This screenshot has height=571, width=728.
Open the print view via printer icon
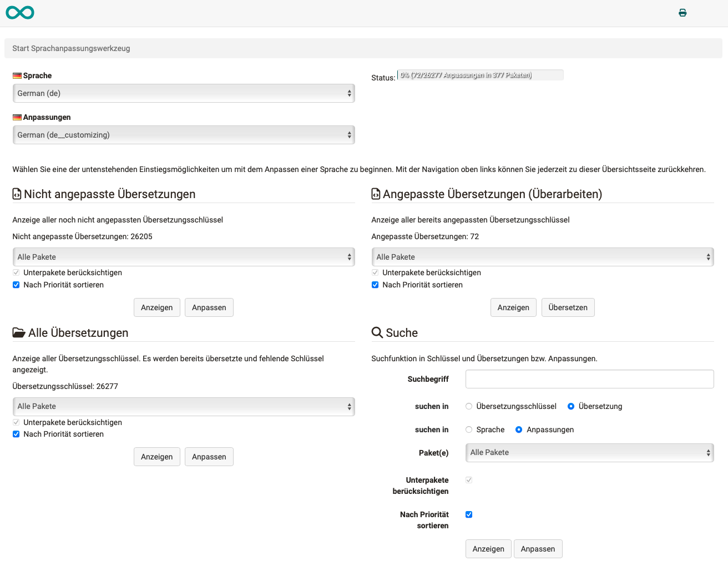point(683,12)
